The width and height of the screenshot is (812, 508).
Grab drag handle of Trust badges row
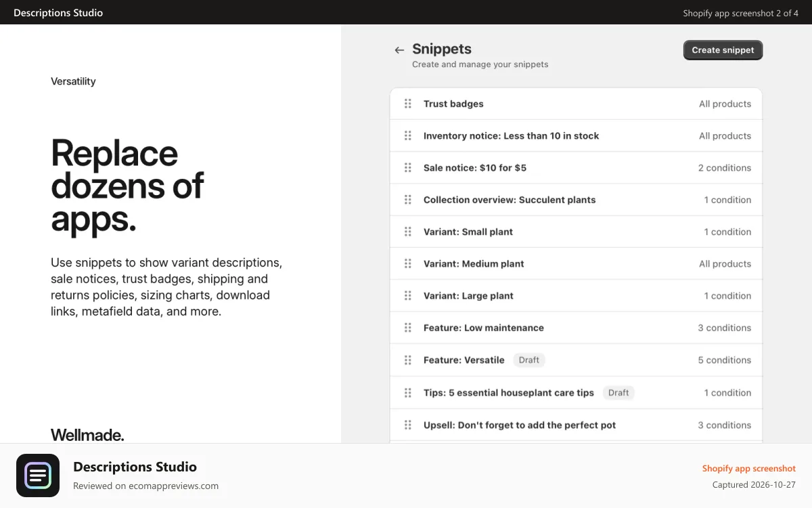coord(408,104)
